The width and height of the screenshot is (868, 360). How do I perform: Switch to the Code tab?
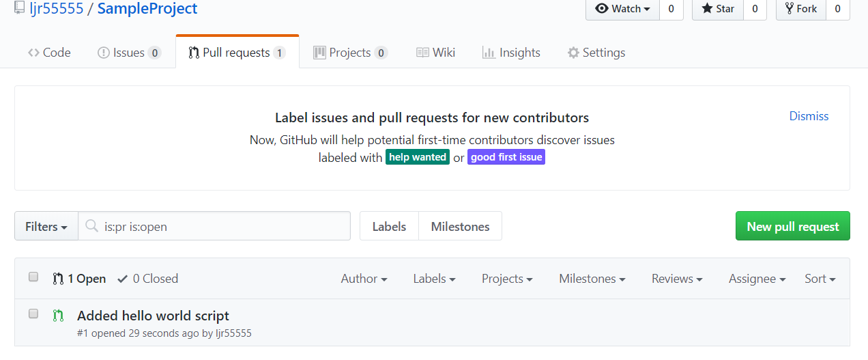coord(49,53)
